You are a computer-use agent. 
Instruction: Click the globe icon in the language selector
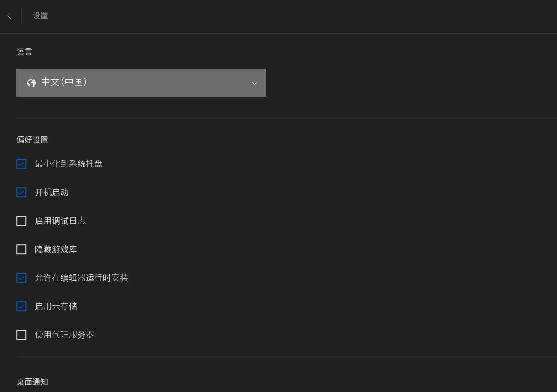pos(31,83)
